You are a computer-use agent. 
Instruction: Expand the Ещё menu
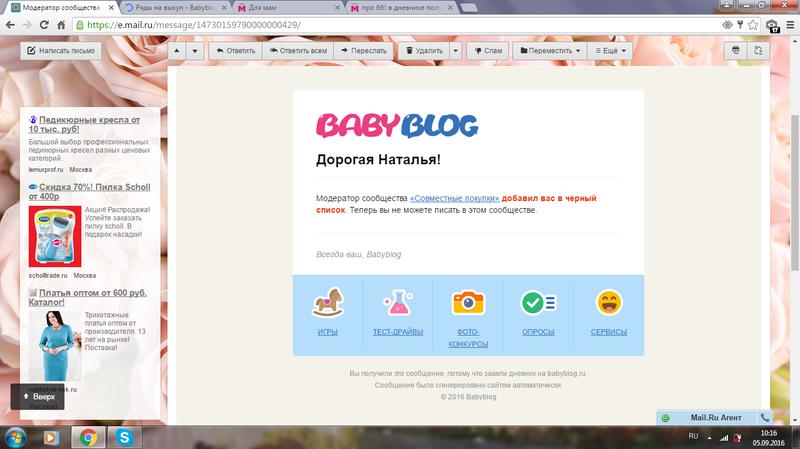[x=610, y=49]
